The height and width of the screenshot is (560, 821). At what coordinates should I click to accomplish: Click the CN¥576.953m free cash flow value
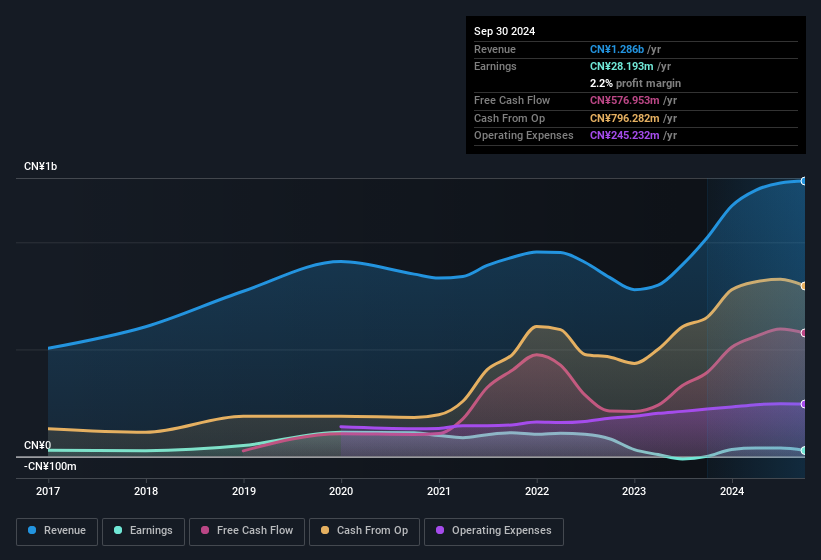pyautogui.click(x=625, y=100)
